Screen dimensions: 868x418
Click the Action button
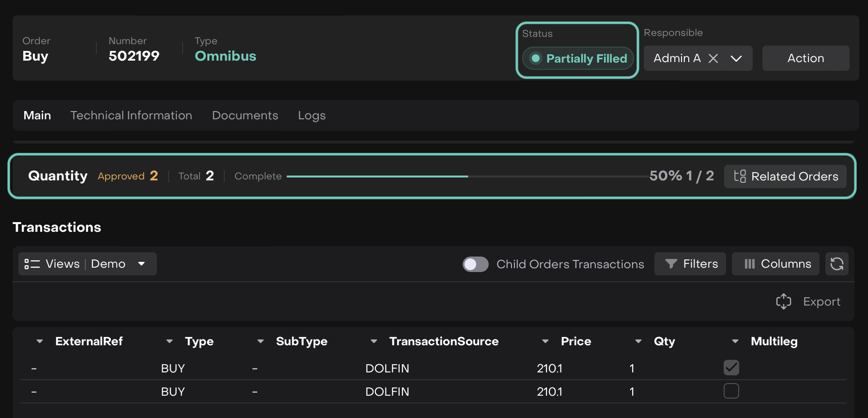[806, 58]
